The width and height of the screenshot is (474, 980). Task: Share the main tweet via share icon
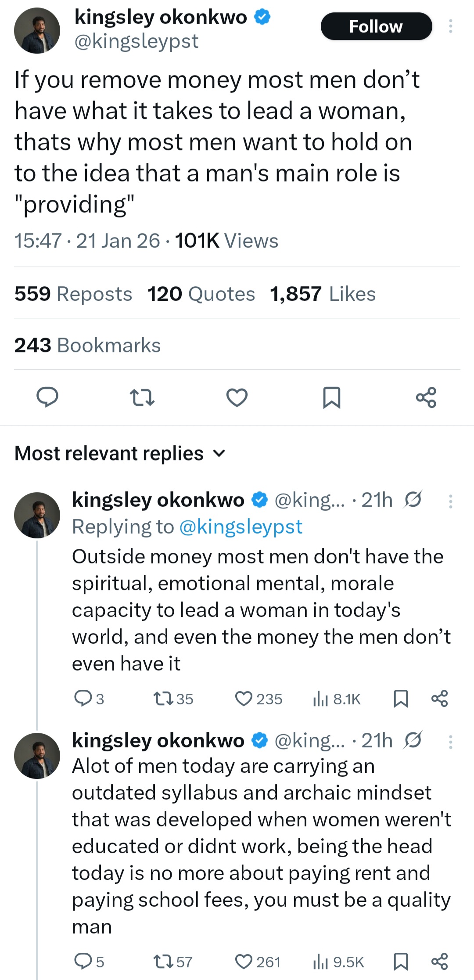(x=426, y=398)
